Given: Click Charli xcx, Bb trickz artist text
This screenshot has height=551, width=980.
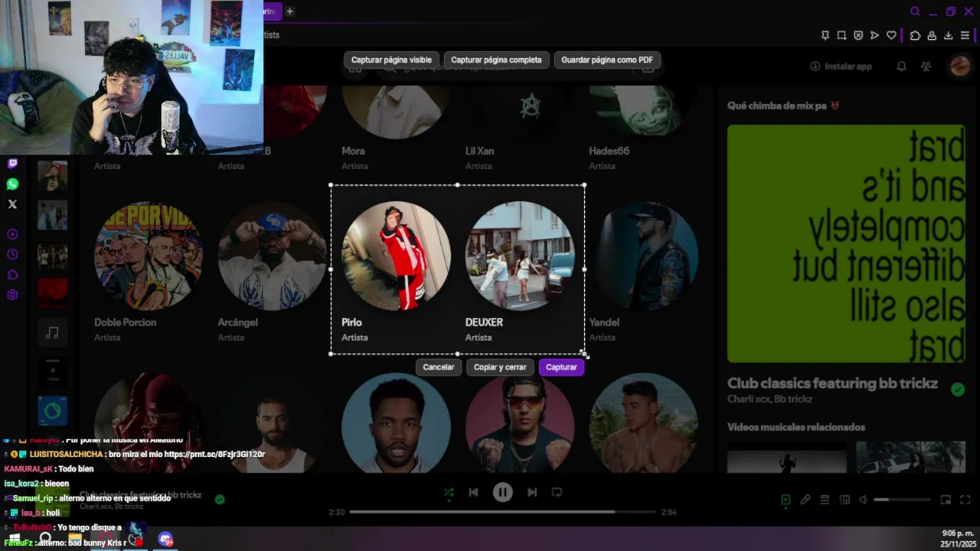Looking at the screenshot, I should pos(769,399).
